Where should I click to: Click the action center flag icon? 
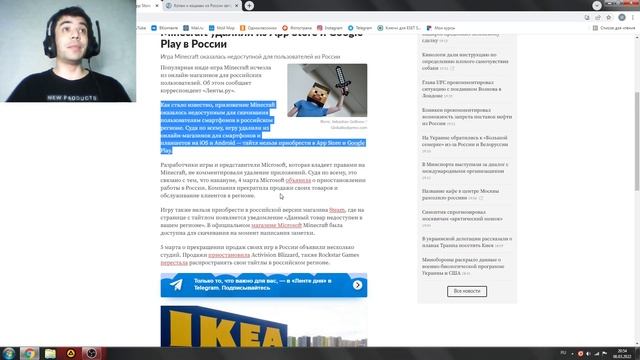(x=604, y=353)
